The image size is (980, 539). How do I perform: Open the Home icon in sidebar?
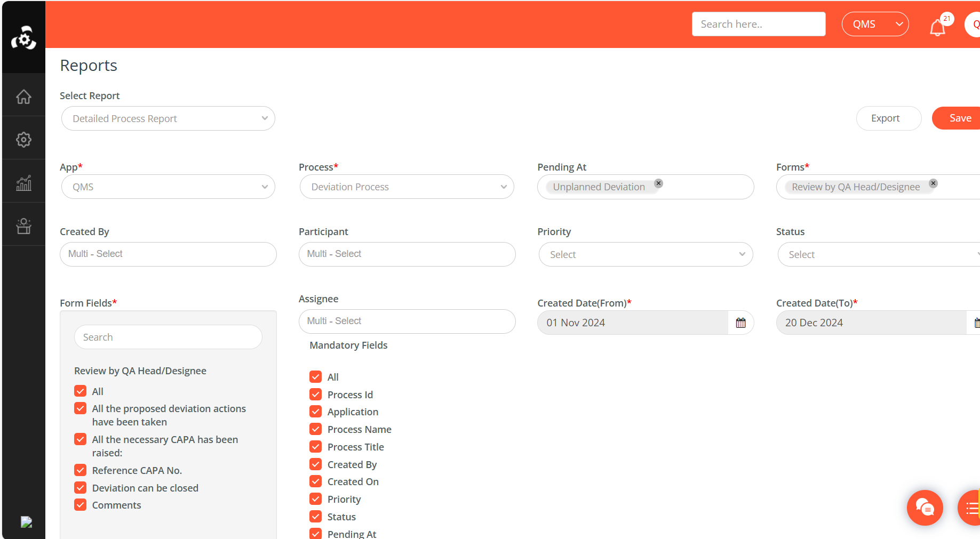(x=23, y=96)
